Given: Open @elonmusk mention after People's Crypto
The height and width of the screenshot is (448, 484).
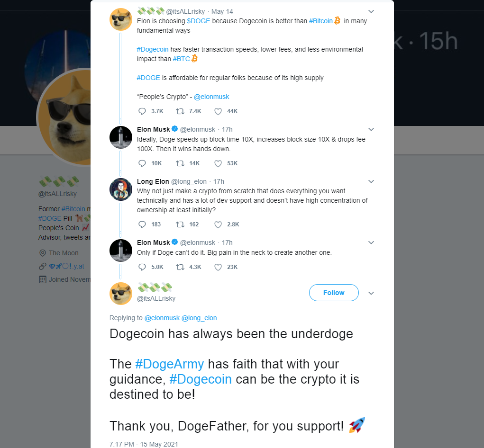Looking at the screenshot, I should (211, 97).
